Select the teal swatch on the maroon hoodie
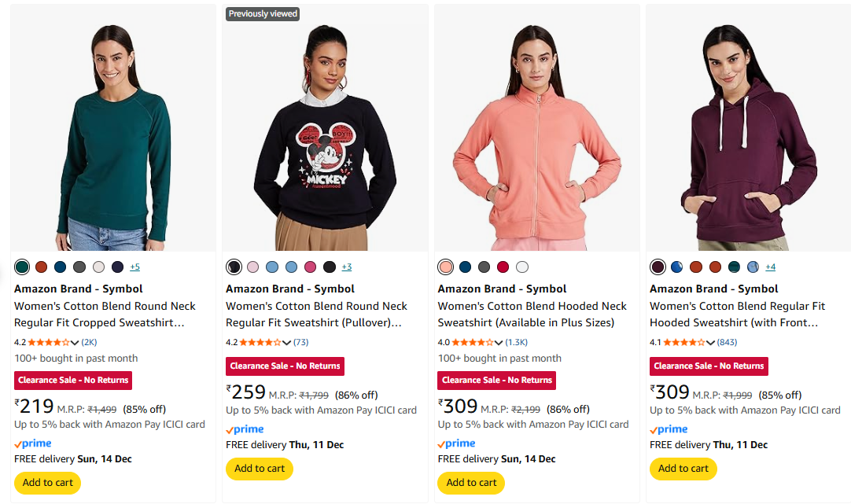851x504 pixels. [734, 267]
